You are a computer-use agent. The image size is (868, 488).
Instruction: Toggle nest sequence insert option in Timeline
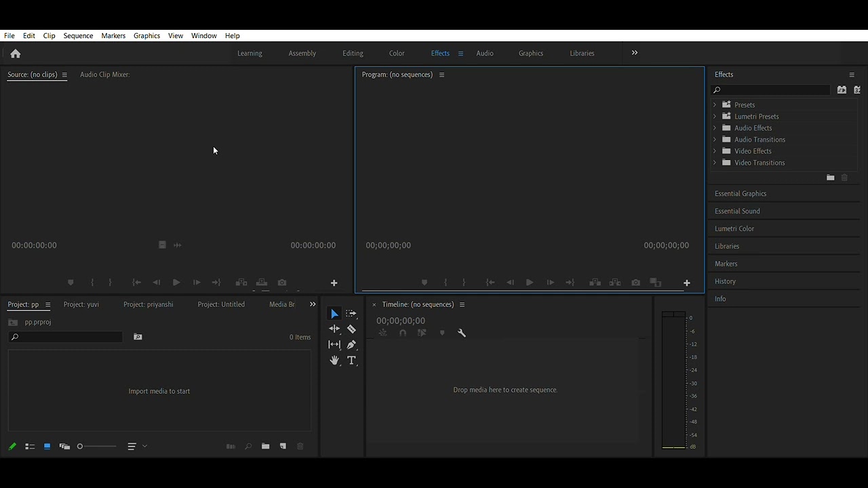coord(383,333)
